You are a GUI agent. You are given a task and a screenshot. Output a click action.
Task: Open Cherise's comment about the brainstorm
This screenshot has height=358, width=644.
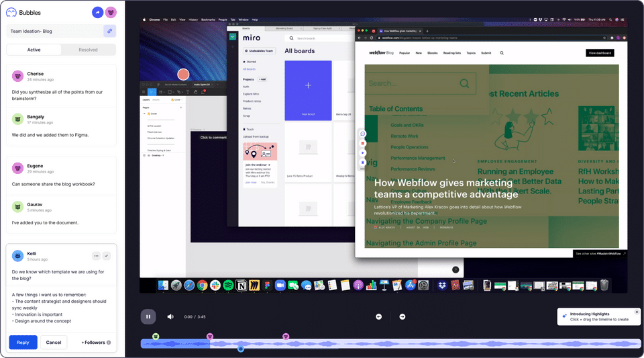point(61,86)
